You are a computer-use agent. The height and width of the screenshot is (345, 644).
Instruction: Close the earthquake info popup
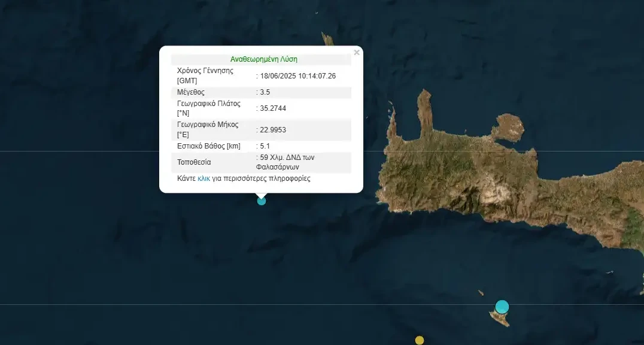point(357,53)
